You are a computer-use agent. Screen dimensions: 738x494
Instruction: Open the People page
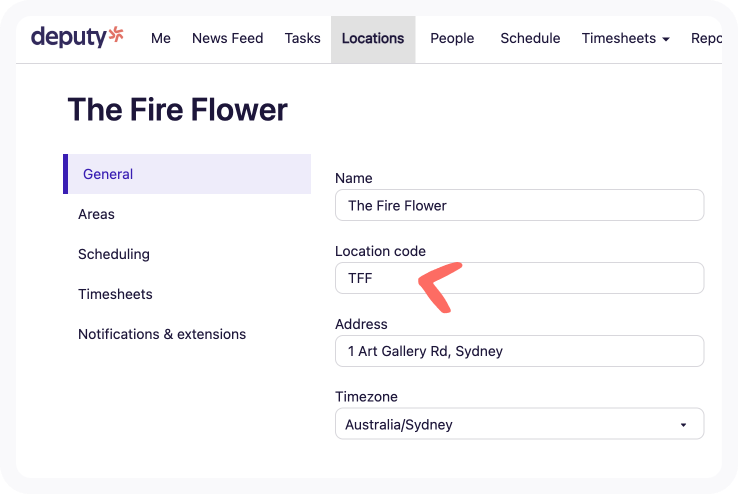[x=452, y=38]
